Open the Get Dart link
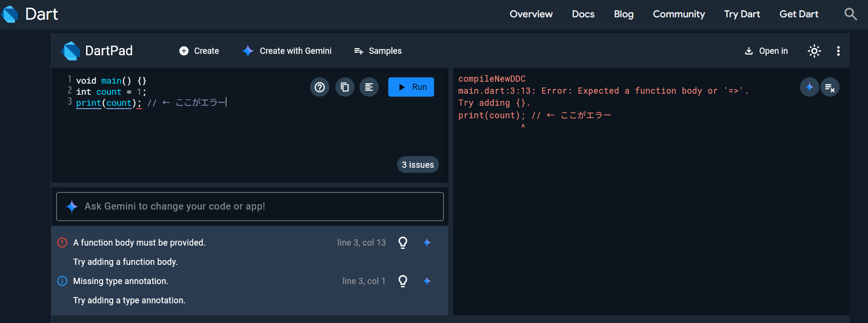The image size is (868, 323). tap(799, 14)
